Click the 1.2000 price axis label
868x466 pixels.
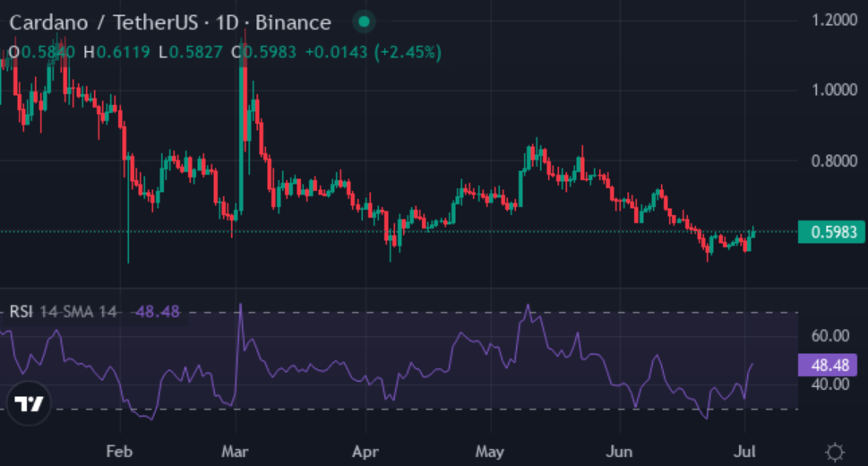(834, 21)
